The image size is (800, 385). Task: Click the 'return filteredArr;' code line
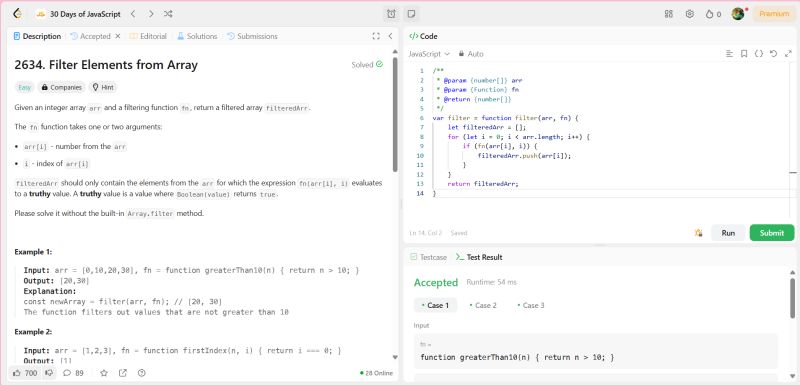click(483, 184)
